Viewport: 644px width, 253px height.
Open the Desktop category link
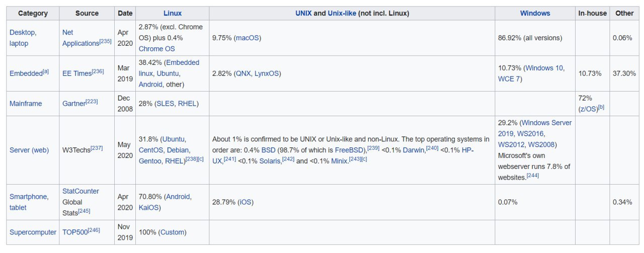(x=22, y=32)
